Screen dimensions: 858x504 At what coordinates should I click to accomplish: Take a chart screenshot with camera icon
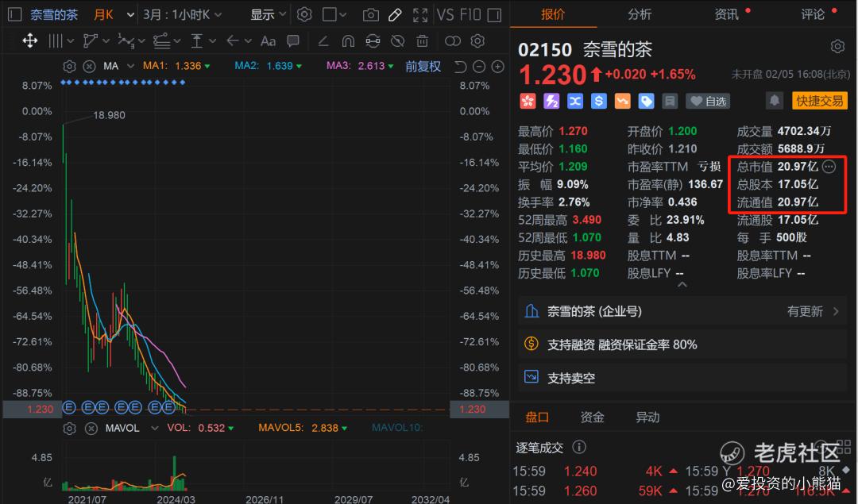point(370,15)
